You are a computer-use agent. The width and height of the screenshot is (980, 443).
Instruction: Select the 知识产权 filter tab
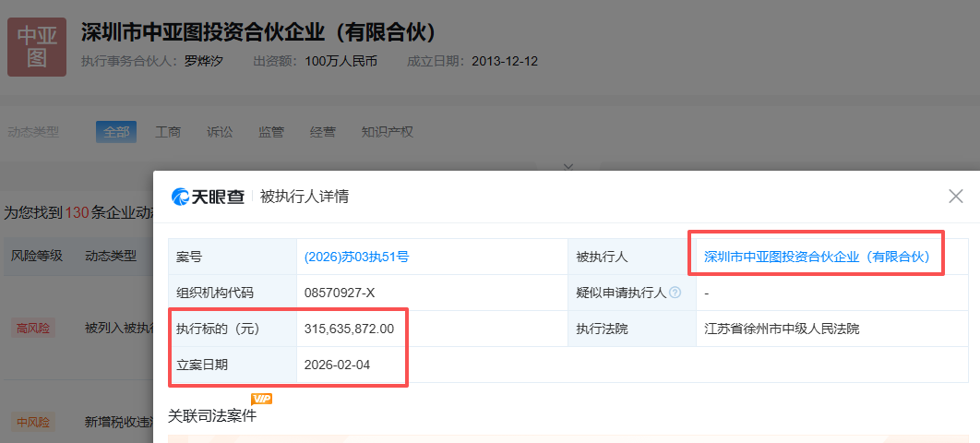tap(387, 132)
